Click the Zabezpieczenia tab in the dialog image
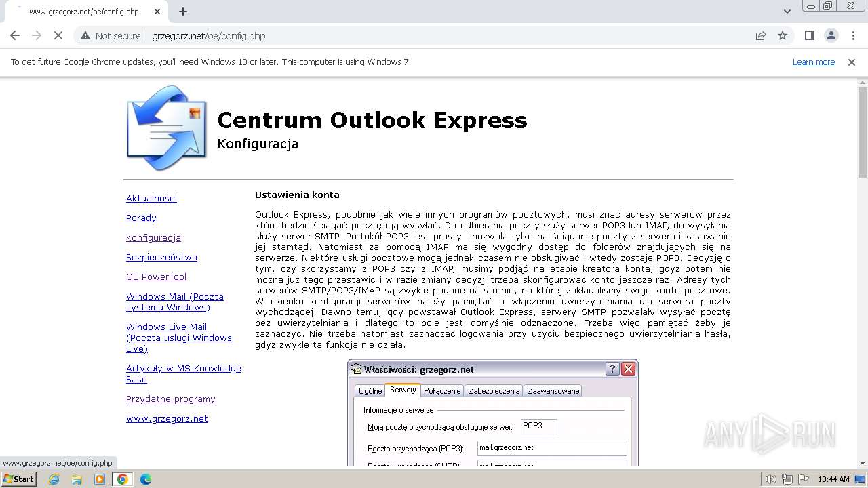 pos(494,391)
